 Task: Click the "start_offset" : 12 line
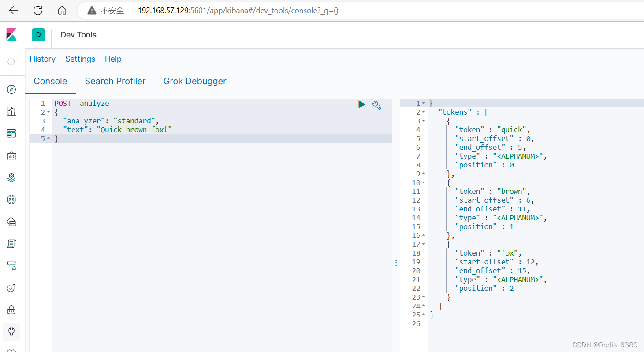(497, 262)
